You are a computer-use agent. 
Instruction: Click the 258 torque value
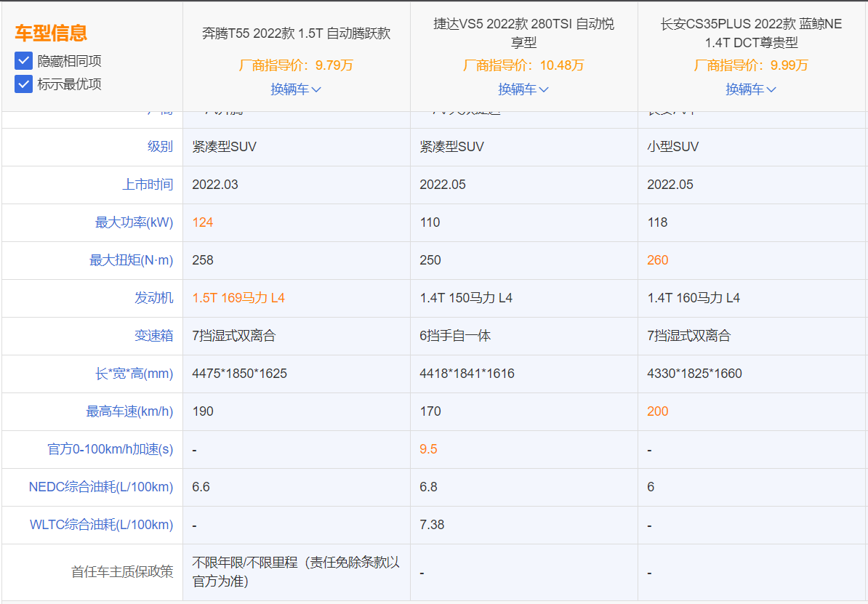pyautogui.click(x=203, y=260)
